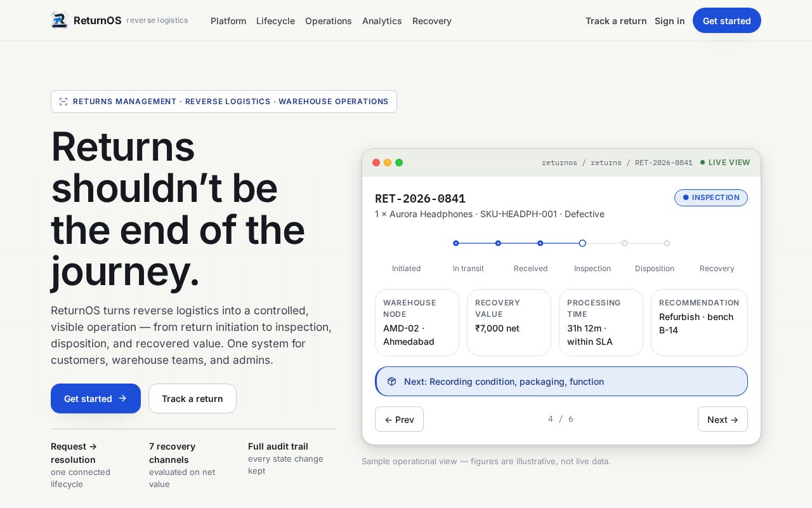Click the yellow window dot in the mockup

[388, 163]
